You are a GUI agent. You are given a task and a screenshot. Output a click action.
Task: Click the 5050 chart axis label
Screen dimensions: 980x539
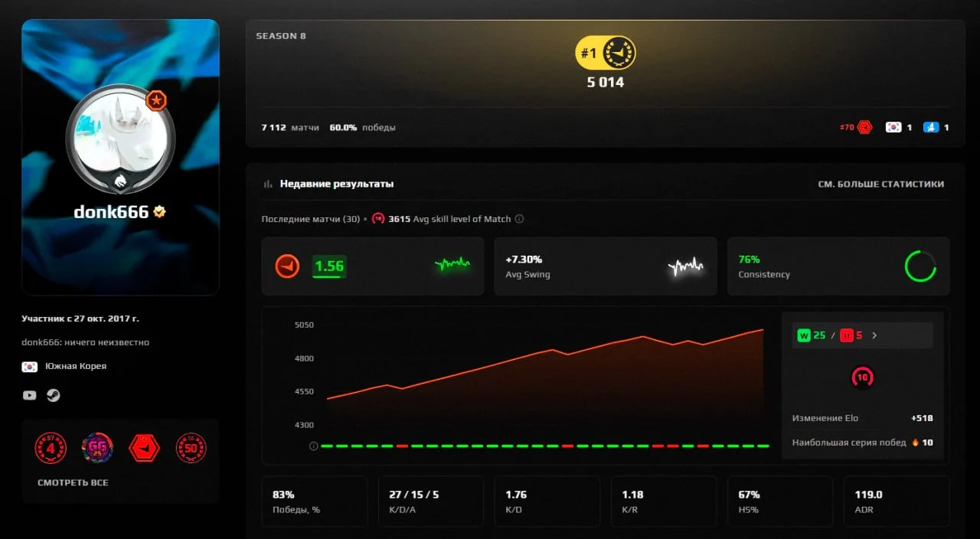click(304, 325)
